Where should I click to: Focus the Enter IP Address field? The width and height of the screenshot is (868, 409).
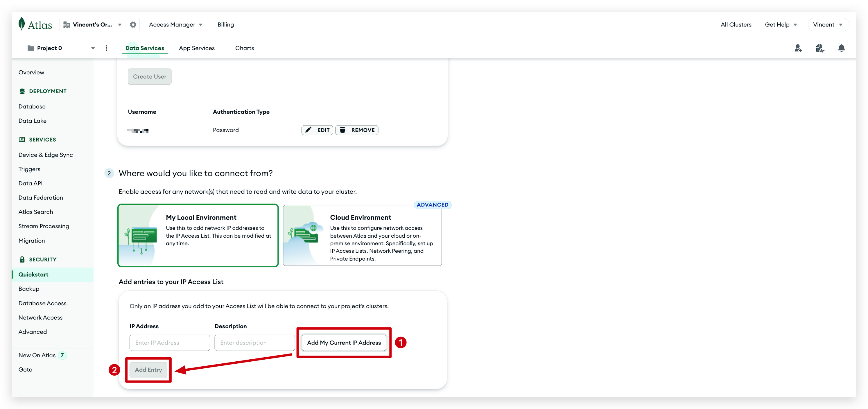pyautogui.click(x=169, y=343)
